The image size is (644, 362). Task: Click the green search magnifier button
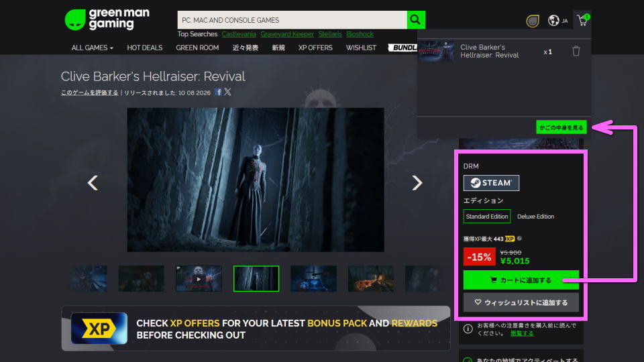pos(416,19)
